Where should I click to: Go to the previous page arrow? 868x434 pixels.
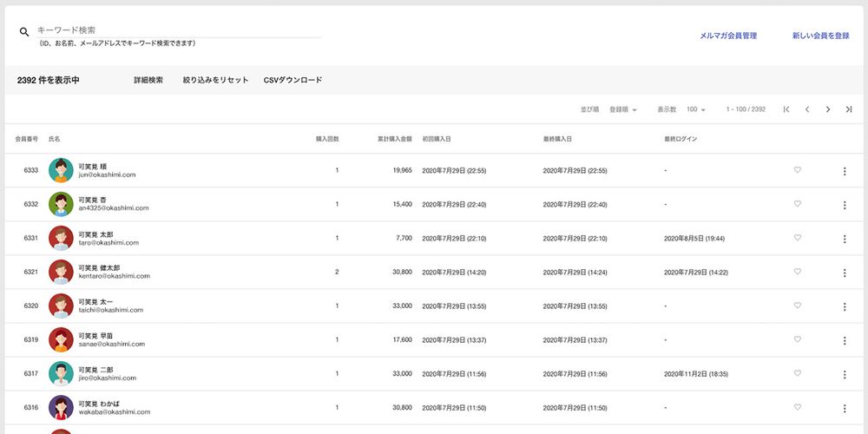[x=807, y=109]
